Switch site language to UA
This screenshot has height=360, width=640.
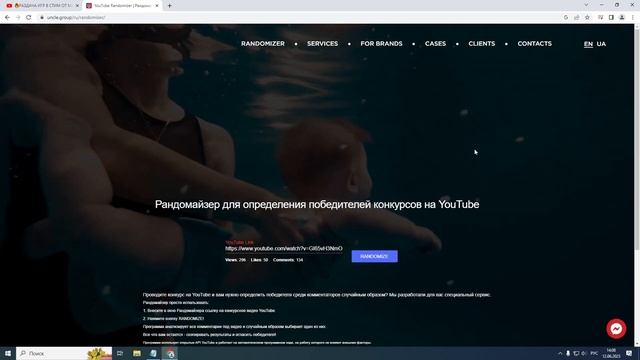click(601, 44)
